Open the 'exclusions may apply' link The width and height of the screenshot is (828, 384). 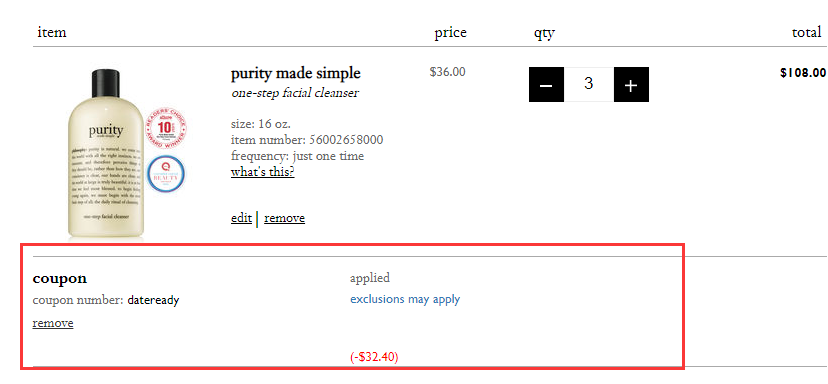(x=405, y=299)
